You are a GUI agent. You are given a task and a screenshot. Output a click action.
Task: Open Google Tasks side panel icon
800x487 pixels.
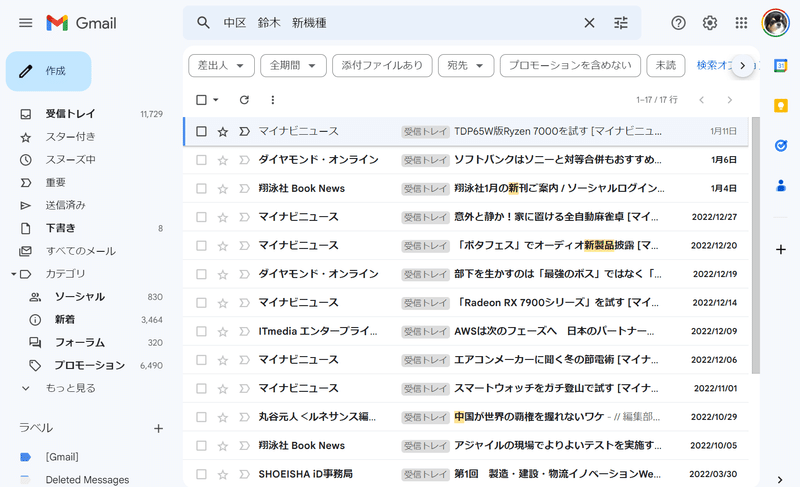tap(781, 145)
